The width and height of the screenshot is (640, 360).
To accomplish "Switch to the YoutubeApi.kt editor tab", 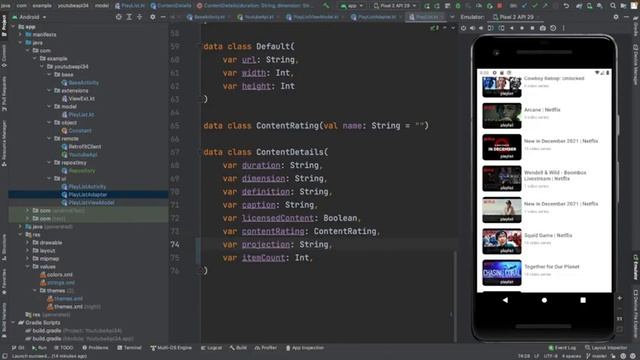I will pyautogui.click(x=258, y=17).
